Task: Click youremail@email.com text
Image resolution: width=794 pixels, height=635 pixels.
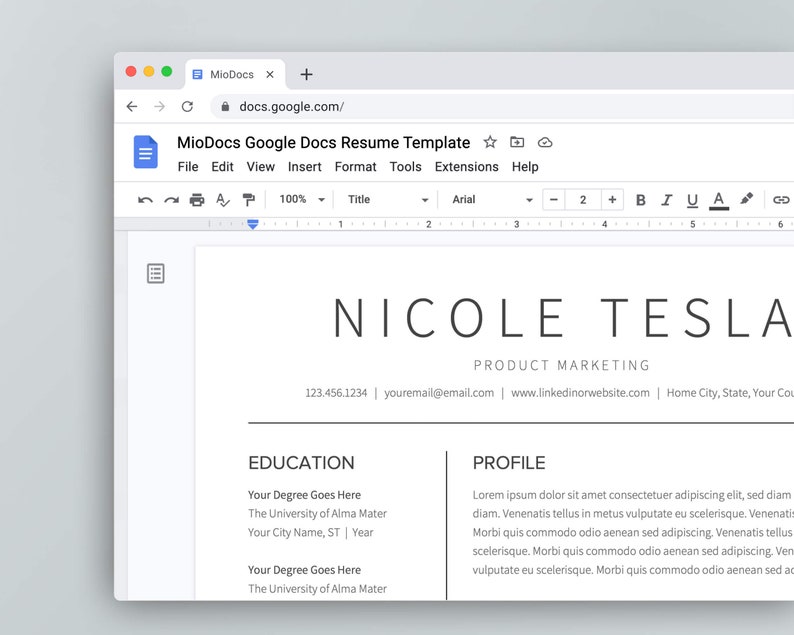Action: tap(439, 393)
